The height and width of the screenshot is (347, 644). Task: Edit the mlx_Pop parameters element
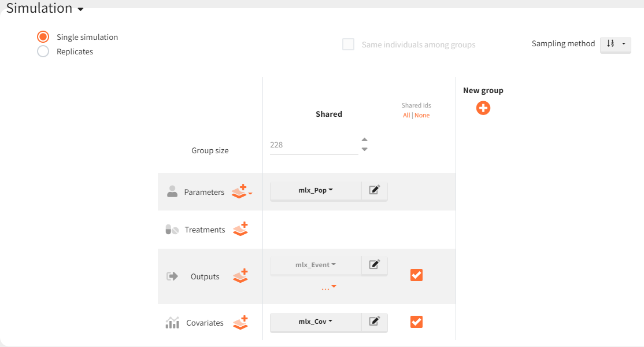coord(375,190)
